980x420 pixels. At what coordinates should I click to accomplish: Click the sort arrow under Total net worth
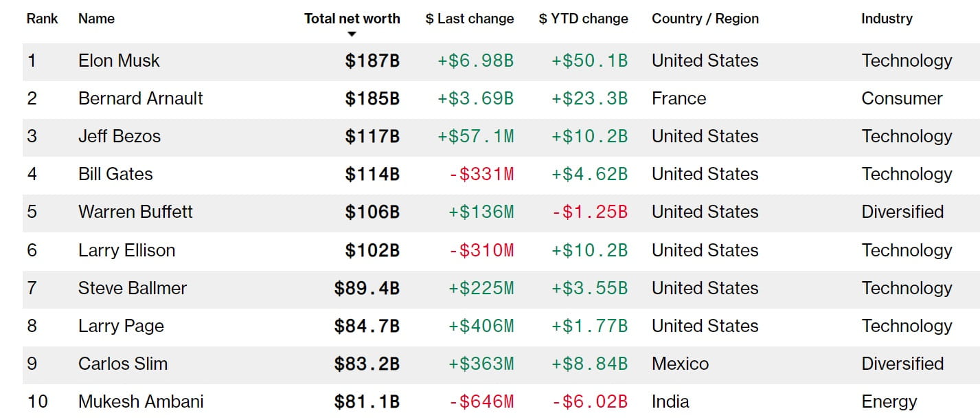(x=352, y=34)
